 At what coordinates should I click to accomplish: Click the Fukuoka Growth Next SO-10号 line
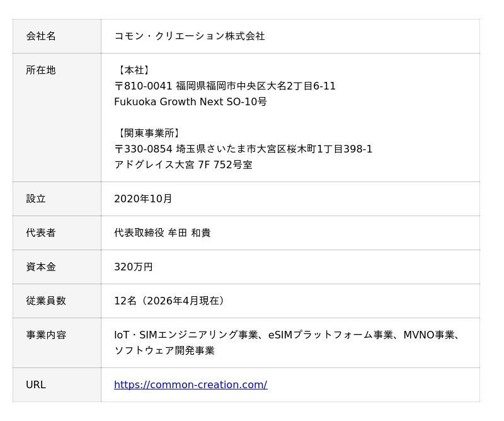(x=190, y=101)
